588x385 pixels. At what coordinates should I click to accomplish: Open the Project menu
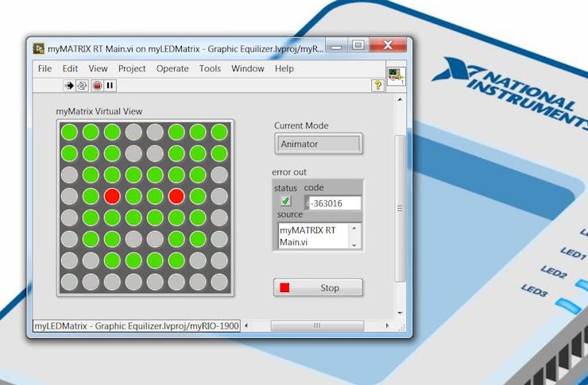click(x=132, y=69)
